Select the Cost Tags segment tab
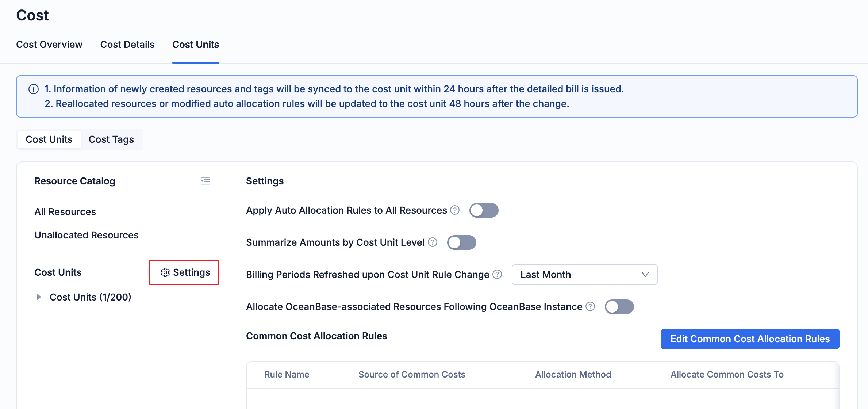 tap(111, 139)
